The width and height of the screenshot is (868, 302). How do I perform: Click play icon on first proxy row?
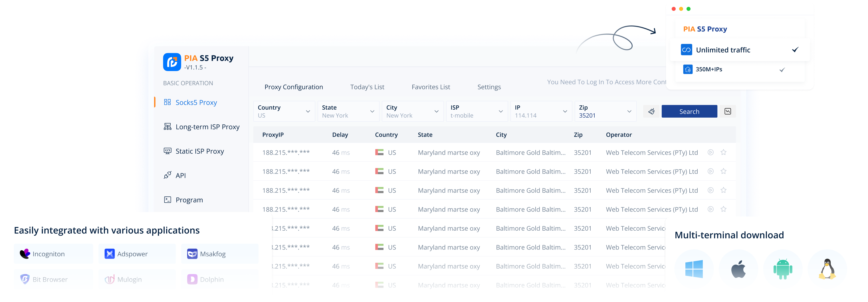tap(710, 152)
